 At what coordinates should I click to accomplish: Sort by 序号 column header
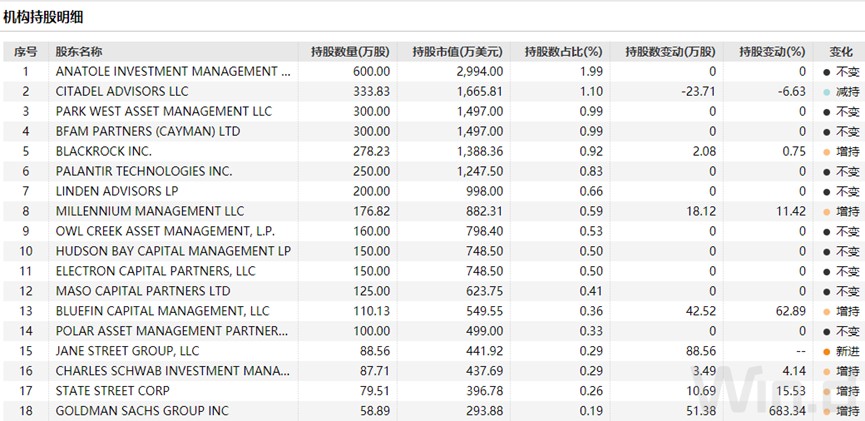pos(26,52)
